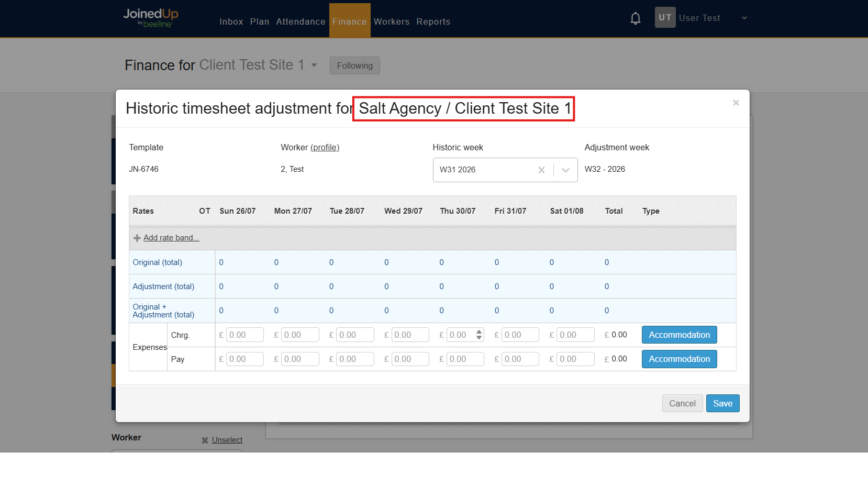Click the Pay expense field for Mon 27/07

pos(300,359)
